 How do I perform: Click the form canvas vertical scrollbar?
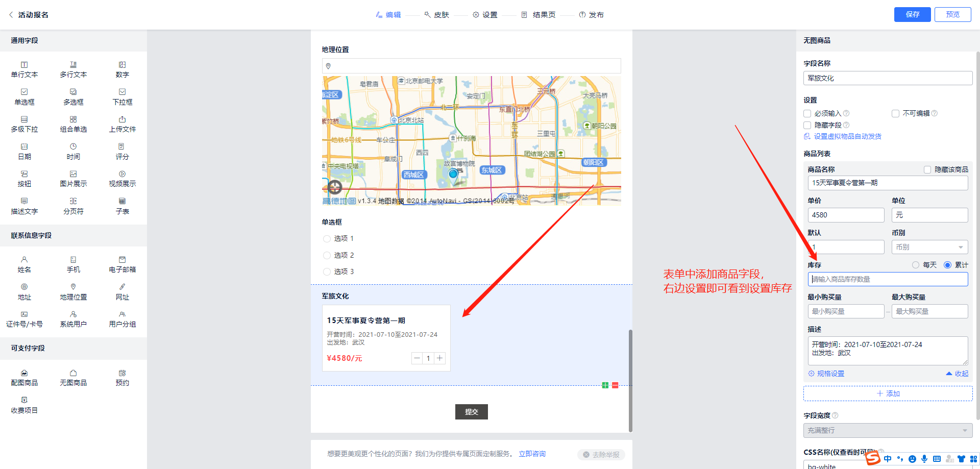(x=630, y=380)
